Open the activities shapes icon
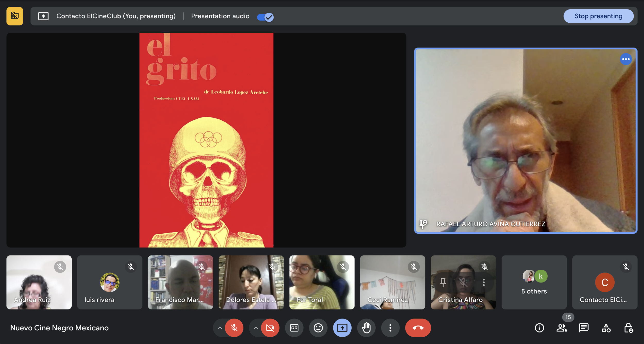The image size is (644, 344). pos(606,328)
